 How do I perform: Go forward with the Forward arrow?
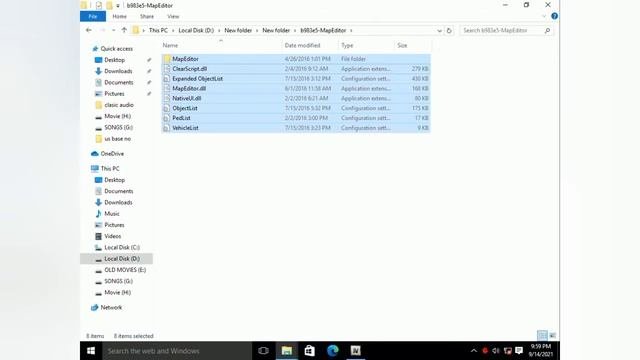pyautogui.click(x=102, y=30)
